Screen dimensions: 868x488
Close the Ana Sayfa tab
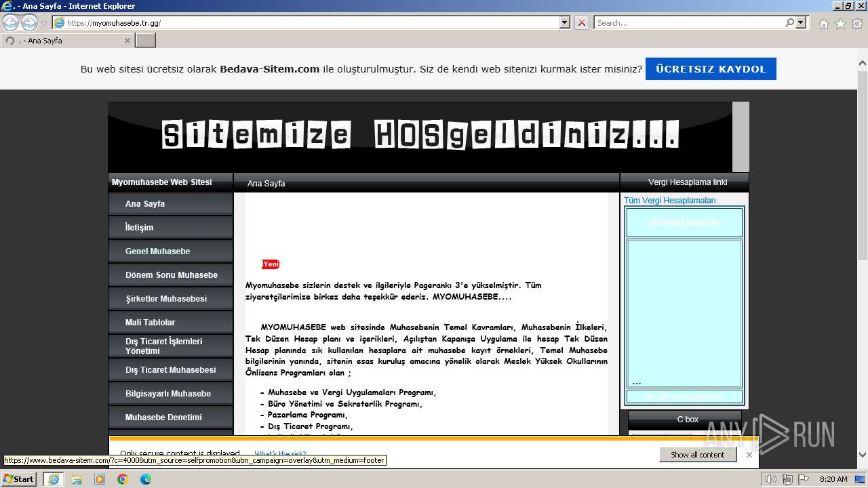click(x=127, y=41)
